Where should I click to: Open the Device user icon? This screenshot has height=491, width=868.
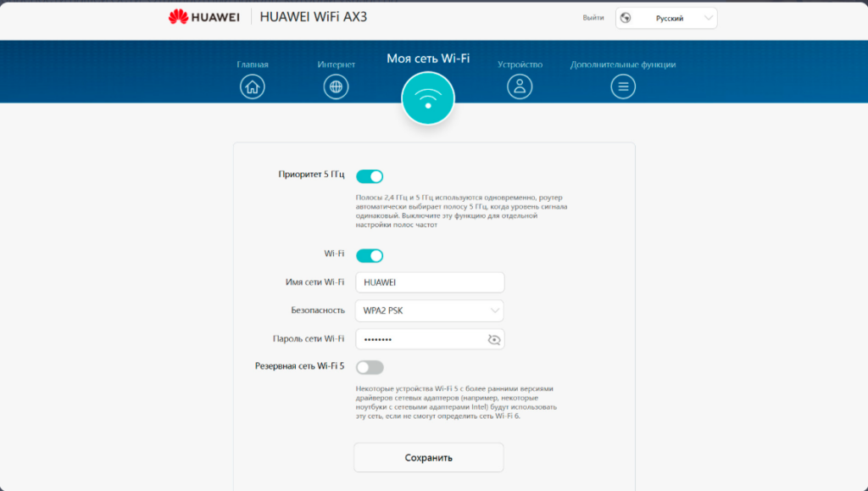tap(520, 86)
